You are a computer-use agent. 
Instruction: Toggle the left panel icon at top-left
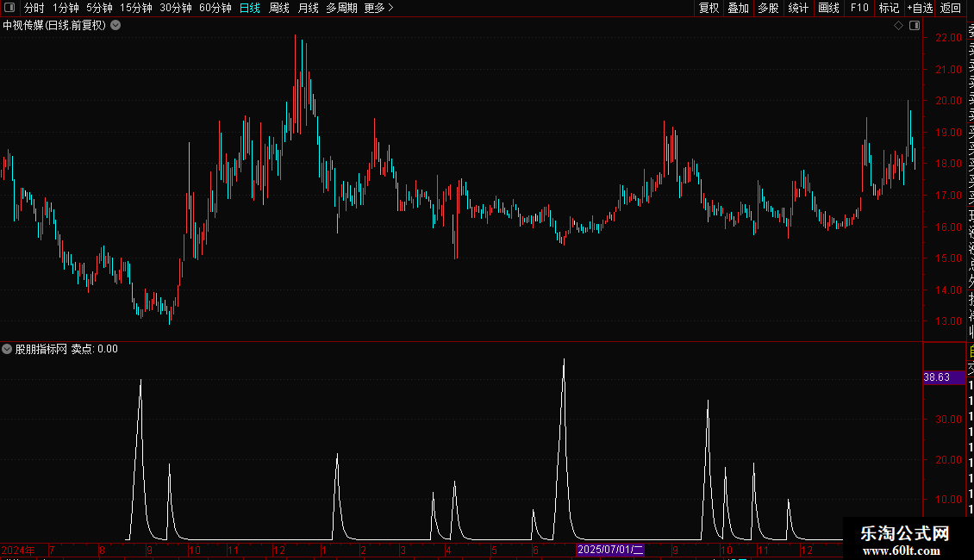[9, 8]
